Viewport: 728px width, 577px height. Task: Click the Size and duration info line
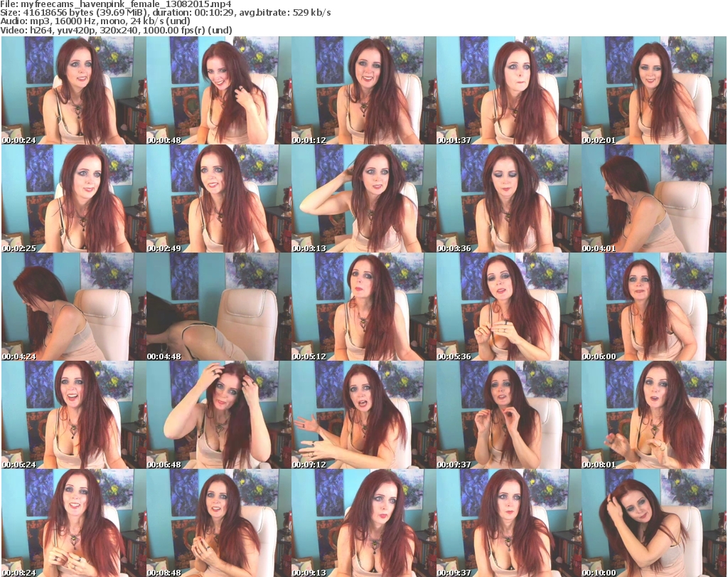pos(166,13)
